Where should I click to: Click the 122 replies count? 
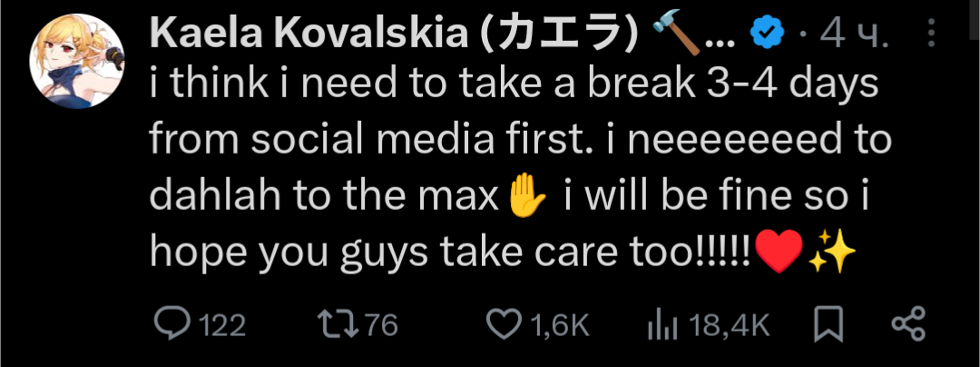(x=222, y=325)
